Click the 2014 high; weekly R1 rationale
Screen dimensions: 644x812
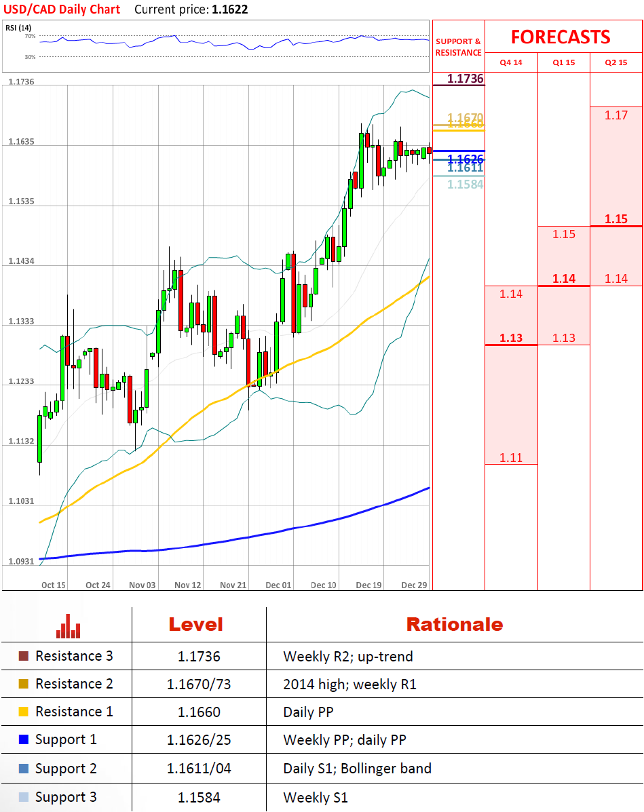coord(349,684)
